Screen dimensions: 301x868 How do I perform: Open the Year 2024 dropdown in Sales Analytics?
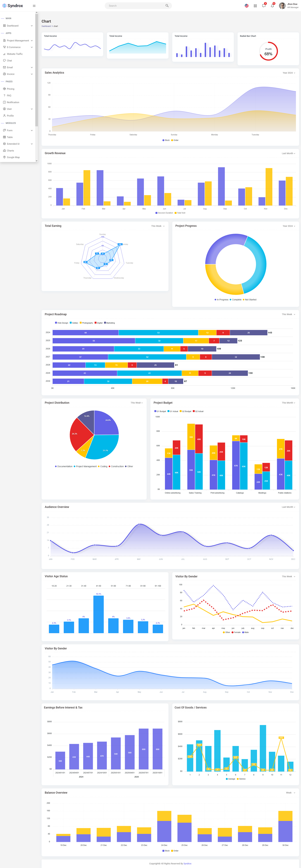[x=289, y=73]
